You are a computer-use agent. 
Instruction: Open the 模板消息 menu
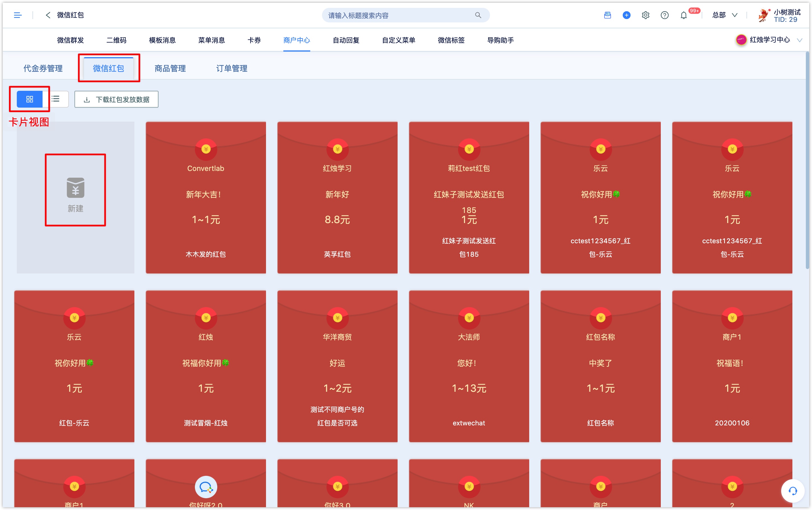(x=162, y=40)
